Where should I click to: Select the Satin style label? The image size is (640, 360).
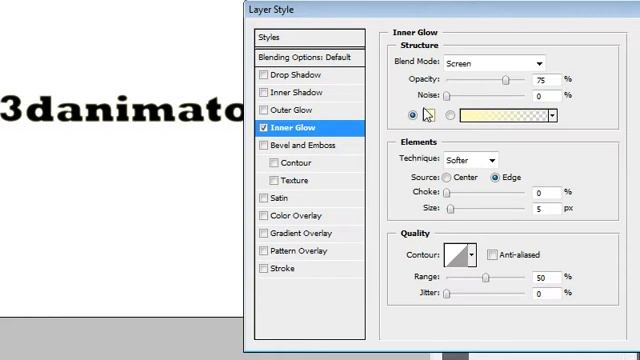(279, 198)
